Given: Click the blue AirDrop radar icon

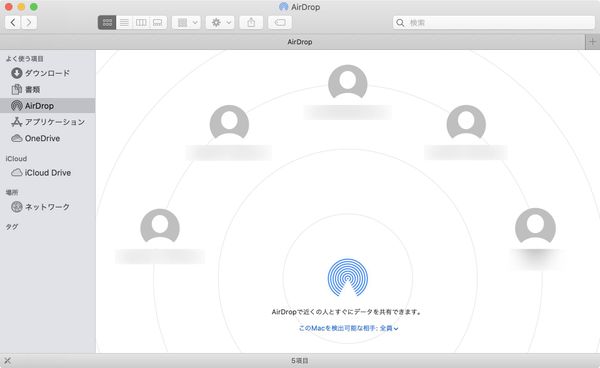Looking at the screenshot, I should [x=347, y=278].
